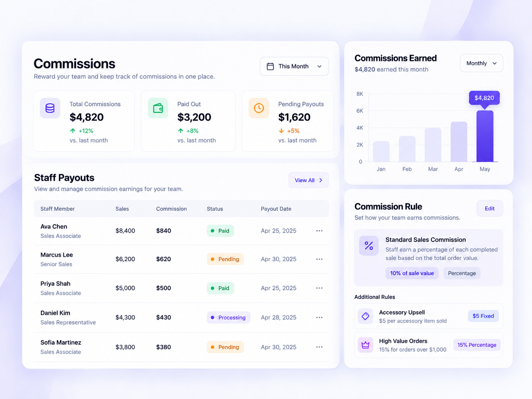
Task: Click the $620 commission value
Action: pos(163,259)
